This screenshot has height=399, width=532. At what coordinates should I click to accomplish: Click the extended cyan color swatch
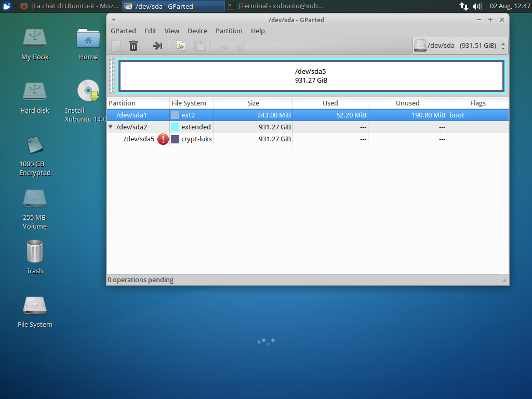point(175,127)
